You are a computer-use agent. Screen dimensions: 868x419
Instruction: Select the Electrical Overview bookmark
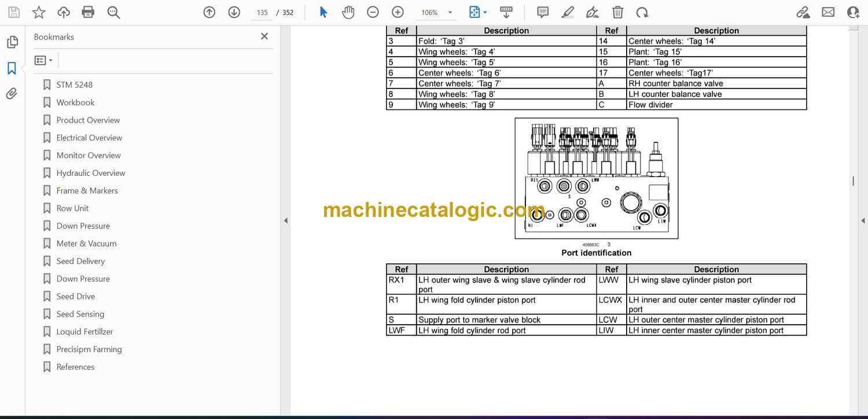pyautogui.click(x=89, y=138)
